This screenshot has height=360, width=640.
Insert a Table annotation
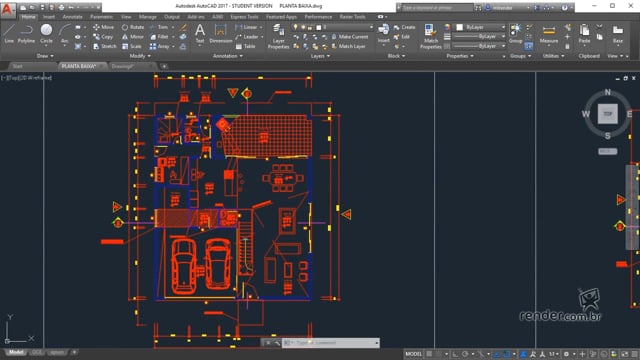(x=245, y=47)
